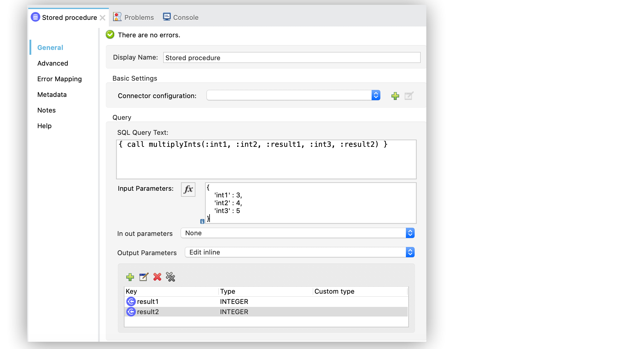
Task: Click the clear all output parameters icon
Action: (170, 277)
